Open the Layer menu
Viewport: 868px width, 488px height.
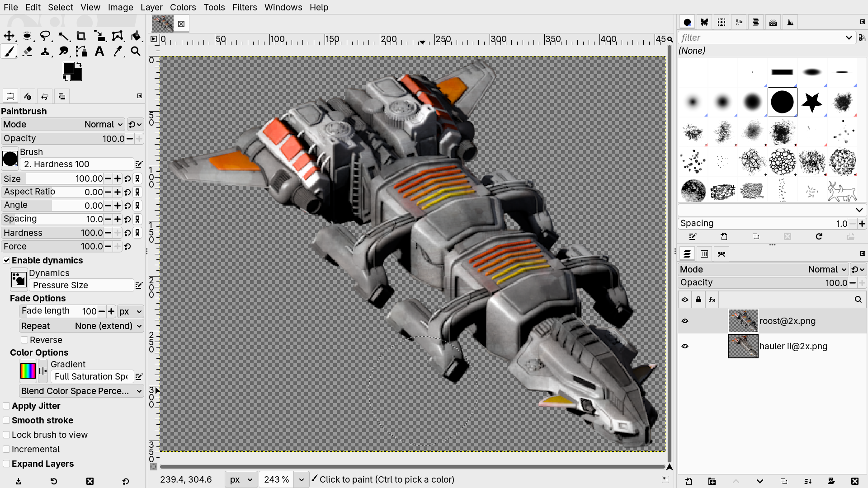[x=151, y=7]
